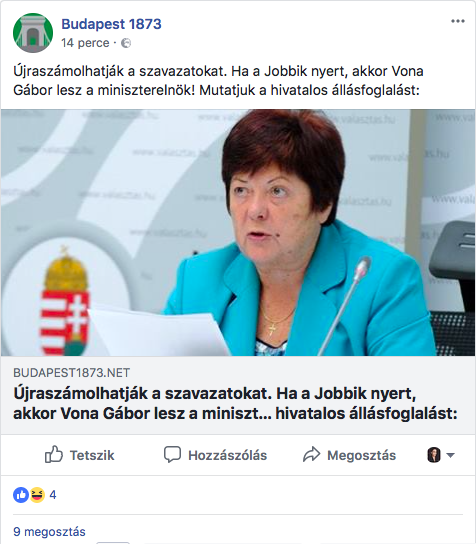Click the speech bubble comment icon
The width and height of the screenshot is (476, 544).
pyautogui.click(x=172, y=454)
